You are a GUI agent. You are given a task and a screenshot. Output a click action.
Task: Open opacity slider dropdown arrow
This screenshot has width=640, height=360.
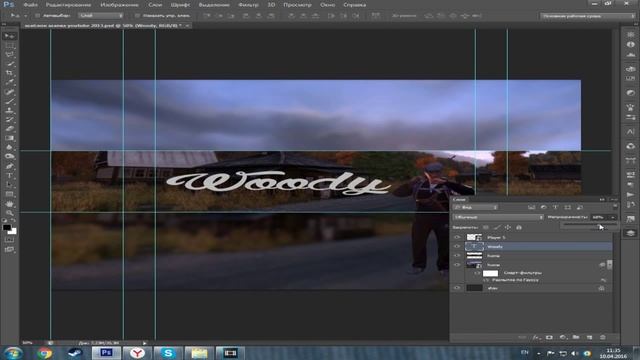613,217
